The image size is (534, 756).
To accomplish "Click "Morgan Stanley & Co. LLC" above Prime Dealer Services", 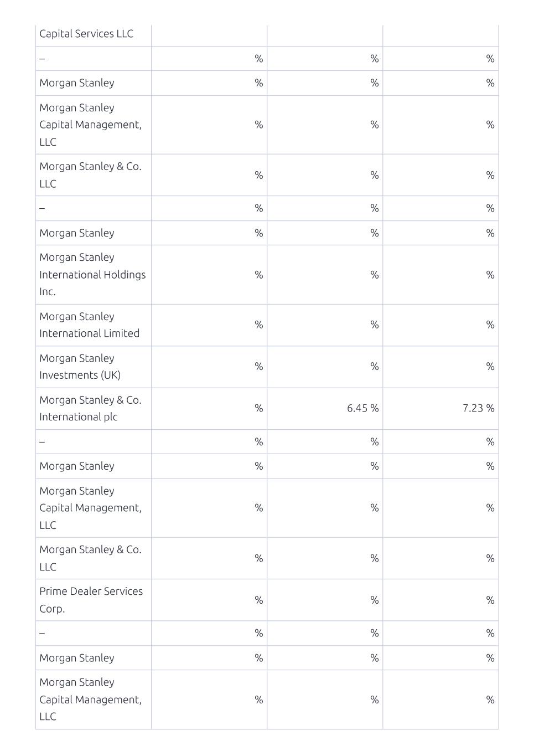I will pyautogui.click(x=93, y=558).
